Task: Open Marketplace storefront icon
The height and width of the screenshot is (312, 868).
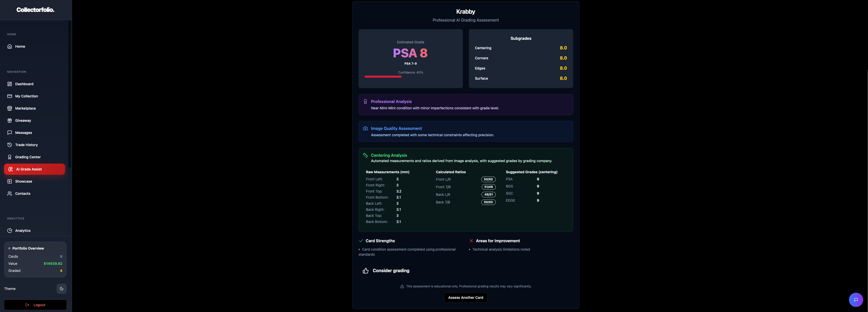Action: tap(10, 108)
